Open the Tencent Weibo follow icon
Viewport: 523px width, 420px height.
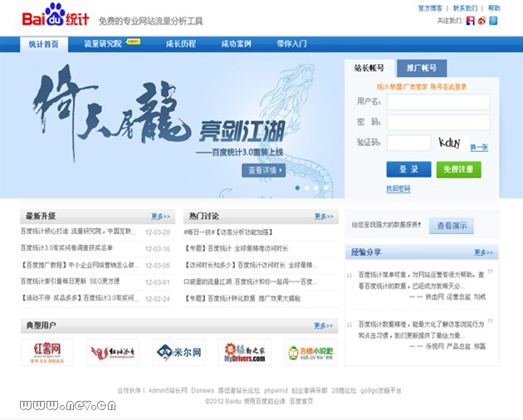coord(493,21)
